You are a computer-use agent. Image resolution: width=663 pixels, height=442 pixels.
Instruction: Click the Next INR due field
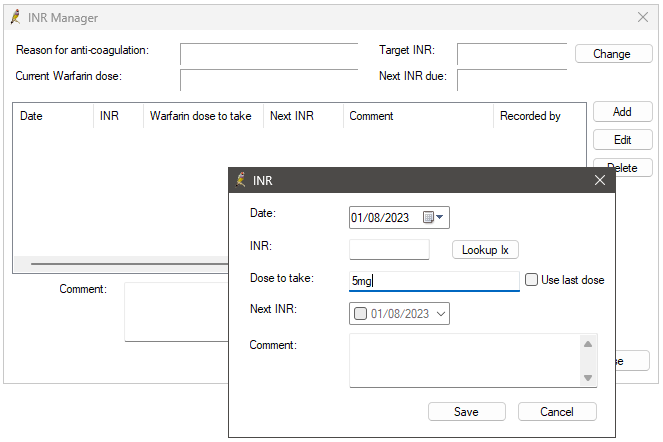click(512, 80)
